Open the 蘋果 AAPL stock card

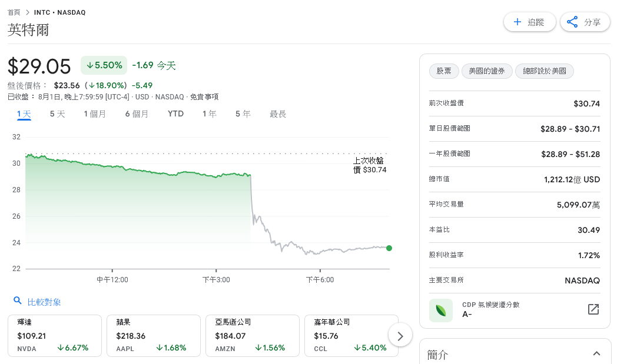[154, 336]
